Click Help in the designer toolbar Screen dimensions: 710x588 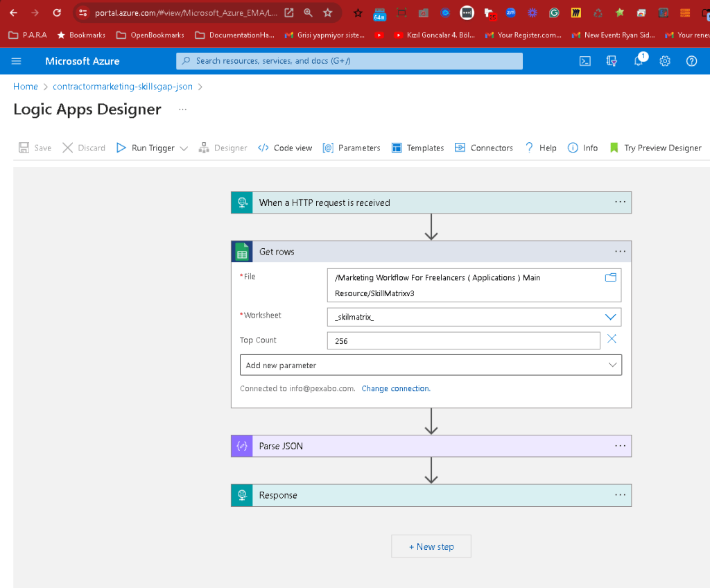(x=541, y=148)
